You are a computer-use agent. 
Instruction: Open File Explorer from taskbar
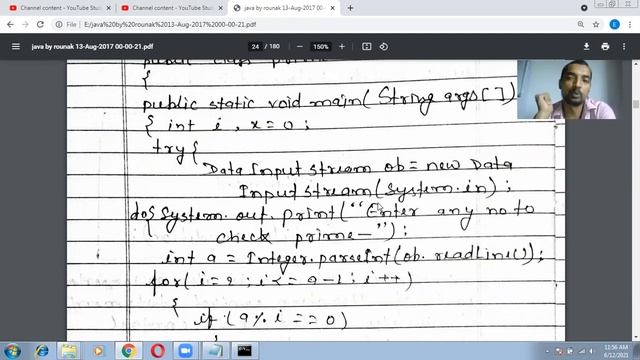click(69, 351)
